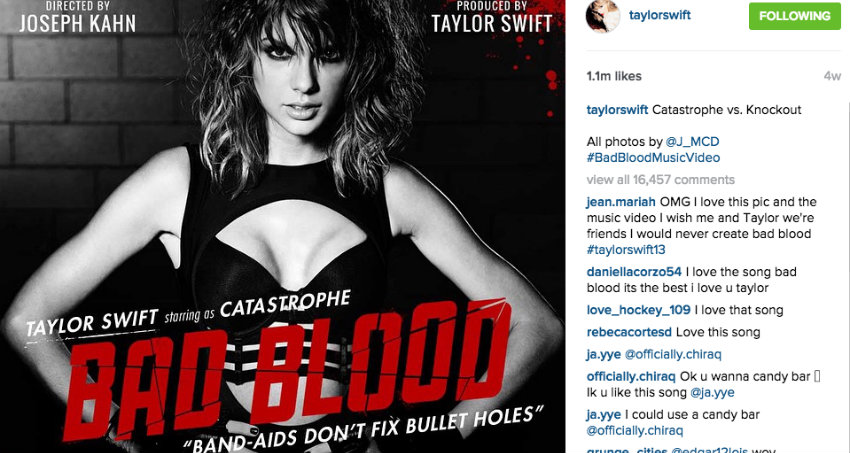This screenshot has width=850, height=453.
Task: Open the #BadBloodMusicVideo hashtag
Action: pos(653,158)
